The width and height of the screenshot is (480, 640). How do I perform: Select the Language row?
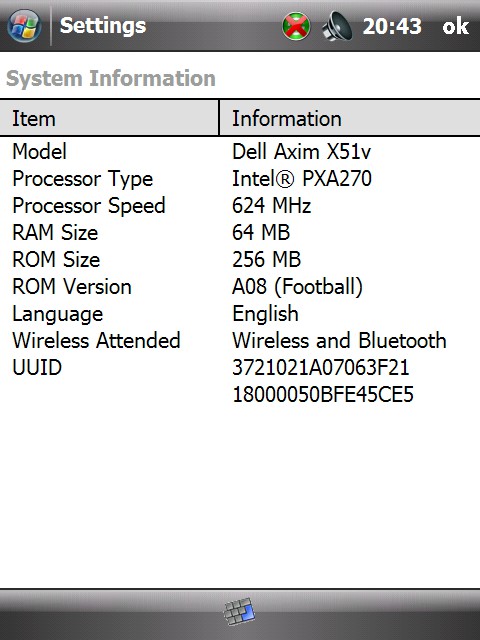(x=240, y=313)
